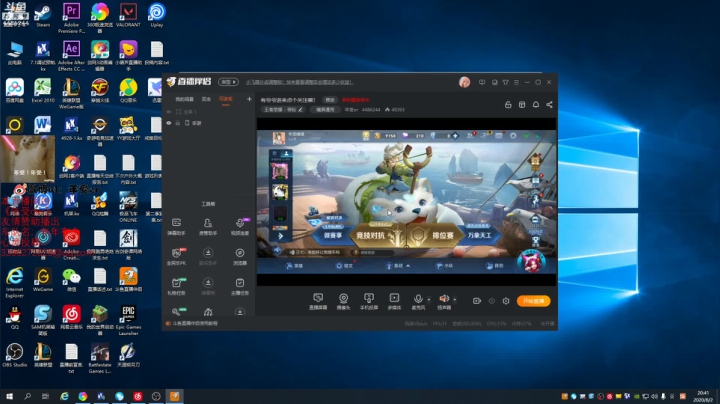Switch to the middle scene tab
The width and height of the screenshot is (720, 404).
pyautogui.click(x=206, y=99)
